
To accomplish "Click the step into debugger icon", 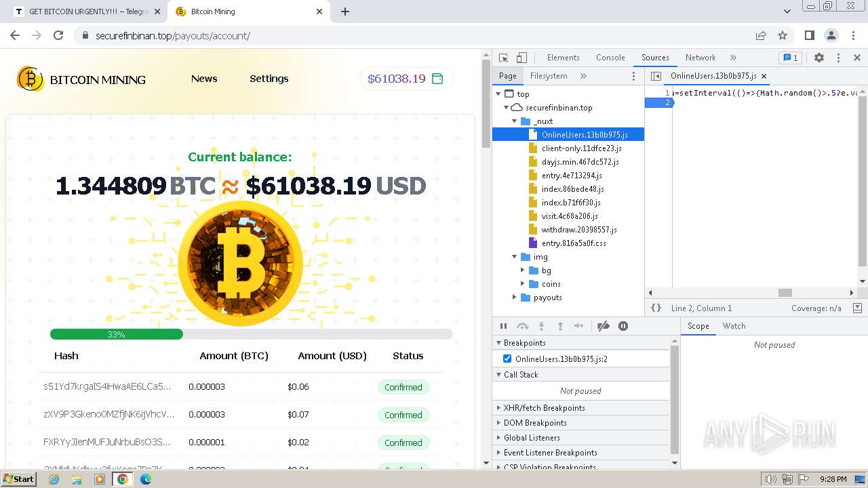I will [541, 326].
